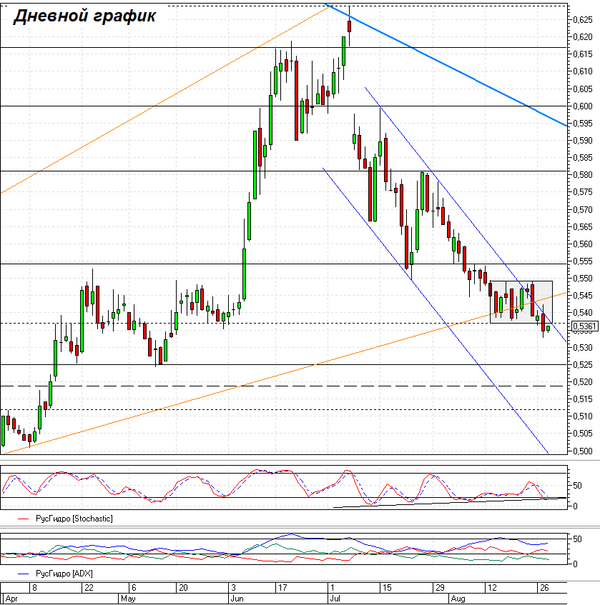This screenshot has height=605, width=600.
Task: Click the РусГидро [ADX] legend label
Action: [64, 574]
